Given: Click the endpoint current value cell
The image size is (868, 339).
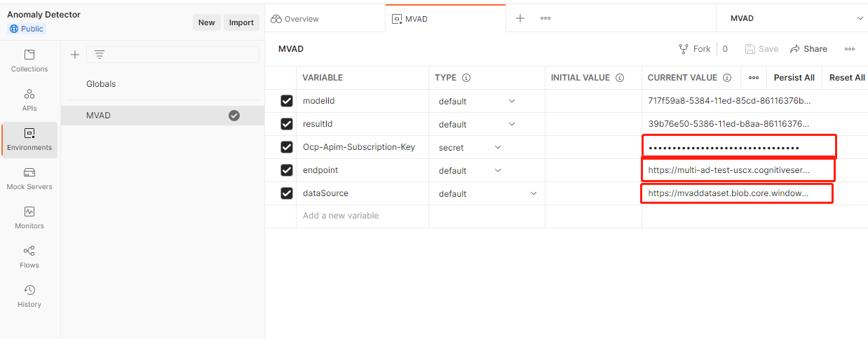Looking at the screenshot, I should click(738, 170).
